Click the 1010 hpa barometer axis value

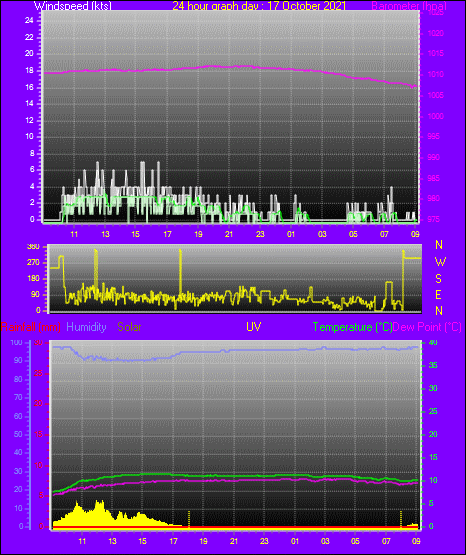pos(436,75)
